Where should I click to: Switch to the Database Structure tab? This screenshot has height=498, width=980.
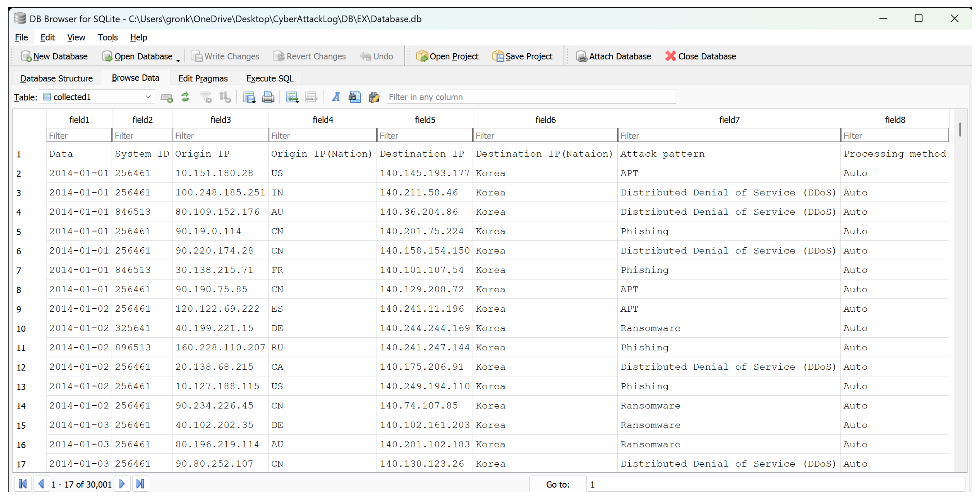(x=57, y=78)
